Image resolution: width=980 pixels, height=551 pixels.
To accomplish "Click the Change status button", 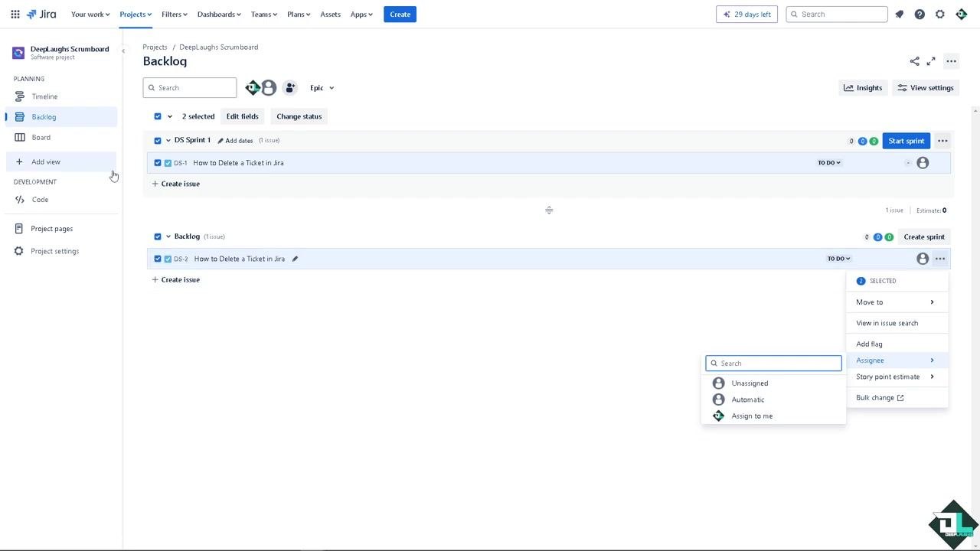I will pyautogui.click(x=299, y=116).
